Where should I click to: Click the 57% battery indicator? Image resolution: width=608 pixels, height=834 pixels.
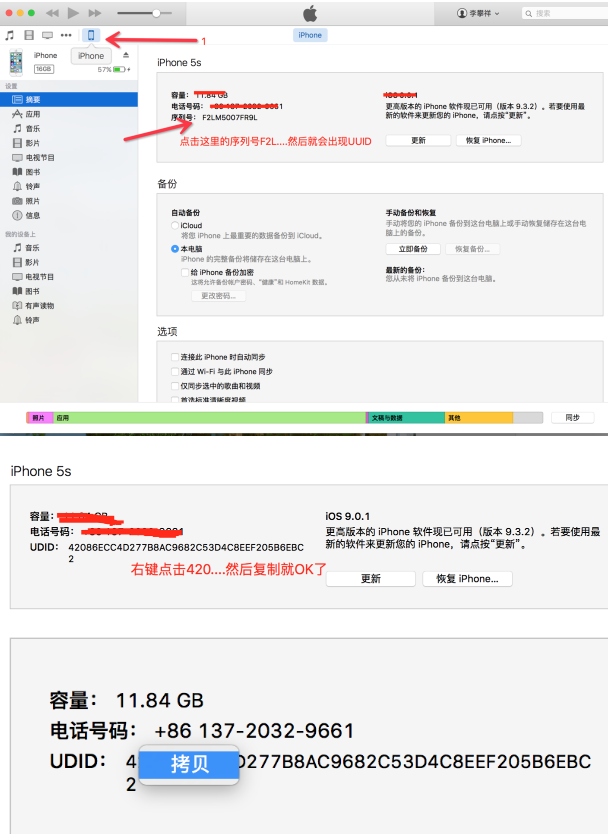pos(114,70)
